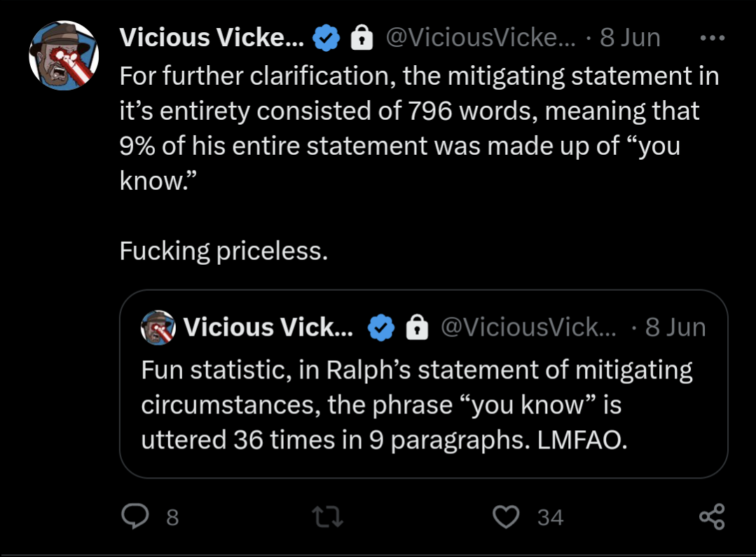Open main tweet's 8 Jun timestamp

pyautogui.click(x=630, y=38)
